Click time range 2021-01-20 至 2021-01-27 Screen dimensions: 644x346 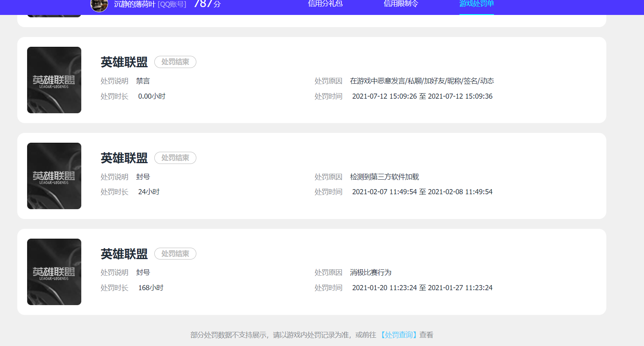pos(422,288)
